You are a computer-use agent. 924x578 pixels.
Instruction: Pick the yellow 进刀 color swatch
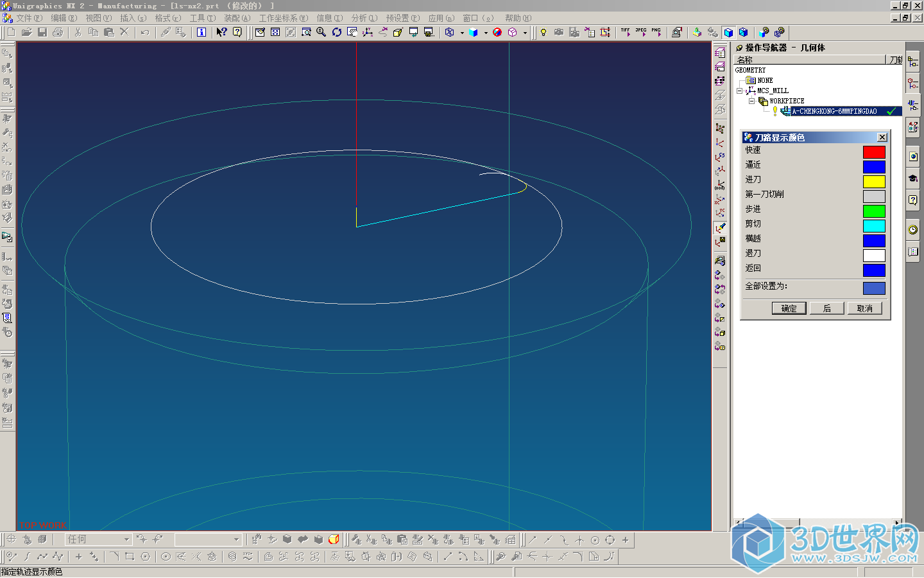tap(874, 182)
